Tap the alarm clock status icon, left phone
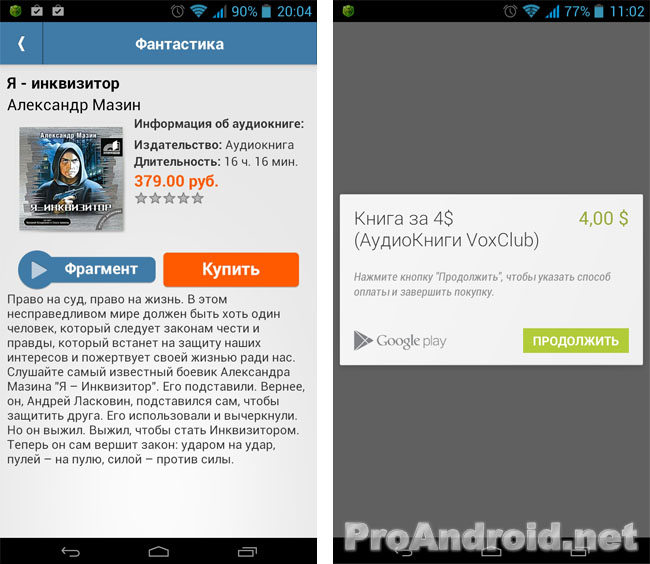Screen dimensions: 650x564 pyautogui.click(x=177, y=11)
